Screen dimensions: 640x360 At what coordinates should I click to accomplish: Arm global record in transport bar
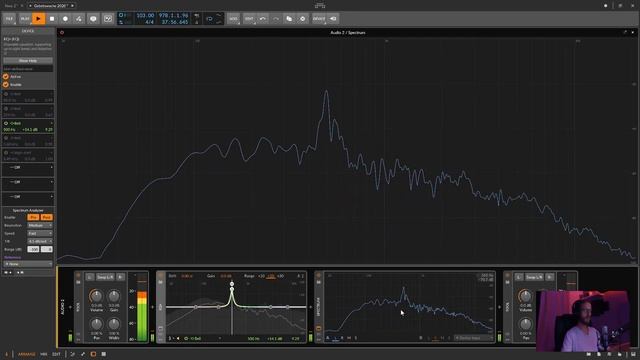tap(65, 18)
